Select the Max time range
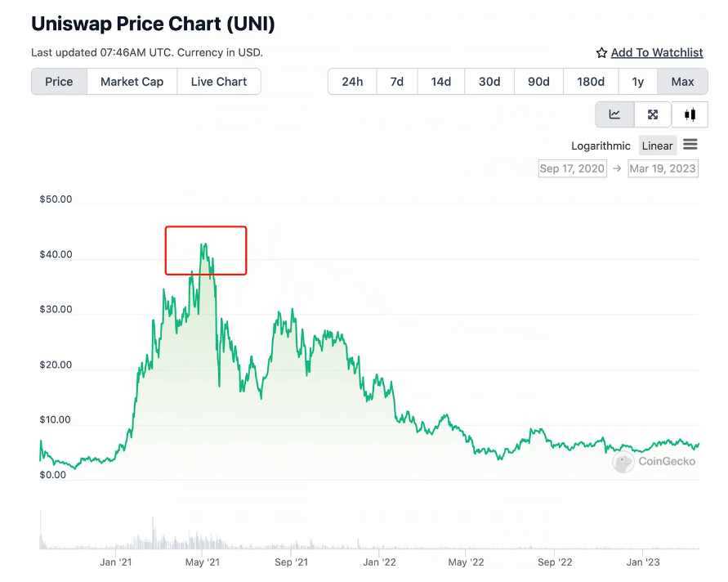Image resolution: width=728 pixels, height=582 pixels. click(682, 82)
